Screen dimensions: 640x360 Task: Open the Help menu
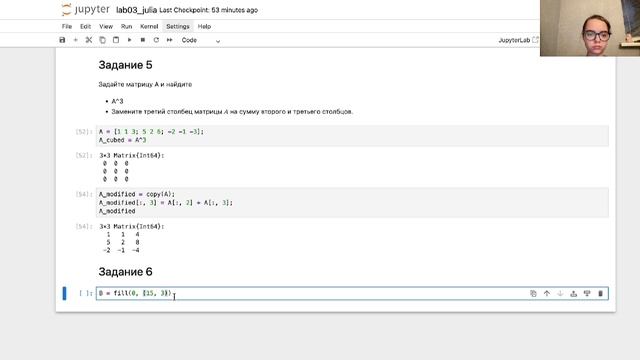[204, 27]
